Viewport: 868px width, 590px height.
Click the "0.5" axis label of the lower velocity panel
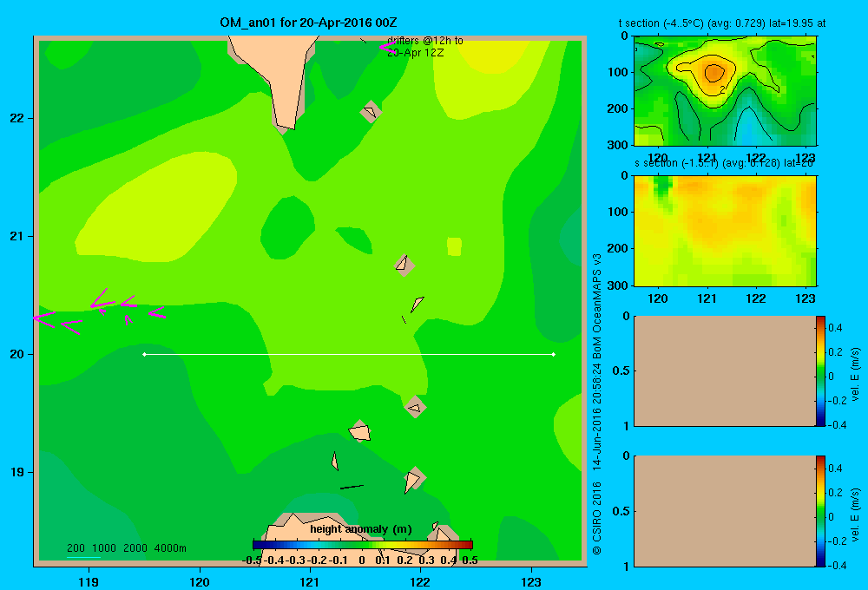pyautogui.click(x=621, y=511)
